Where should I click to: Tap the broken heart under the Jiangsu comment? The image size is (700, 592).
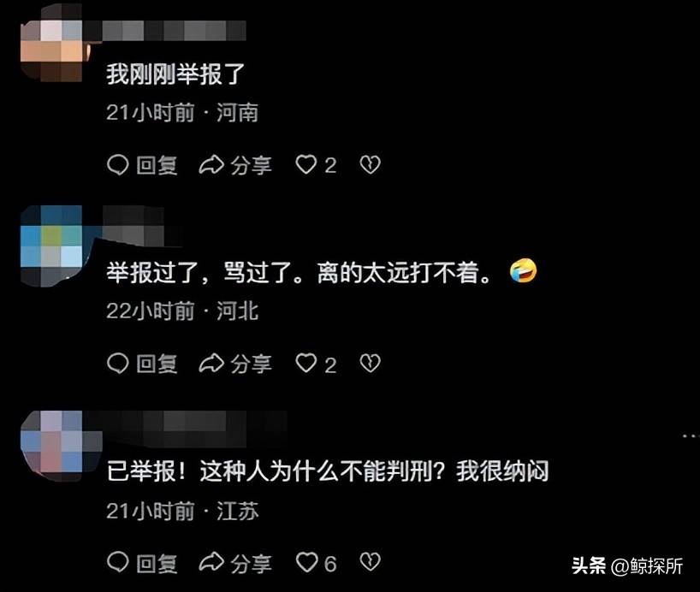[370, 562]
